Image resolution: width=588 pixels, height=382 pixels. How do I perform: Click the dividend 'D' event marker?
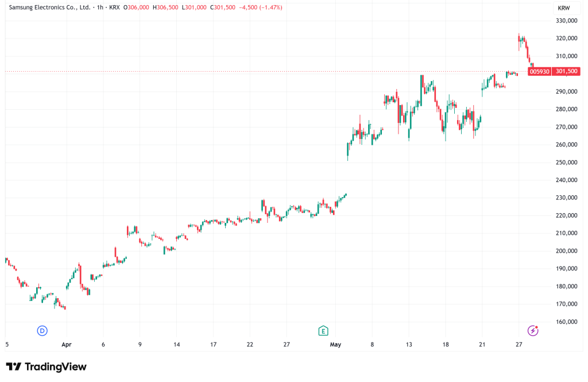(x=42, y=331)
